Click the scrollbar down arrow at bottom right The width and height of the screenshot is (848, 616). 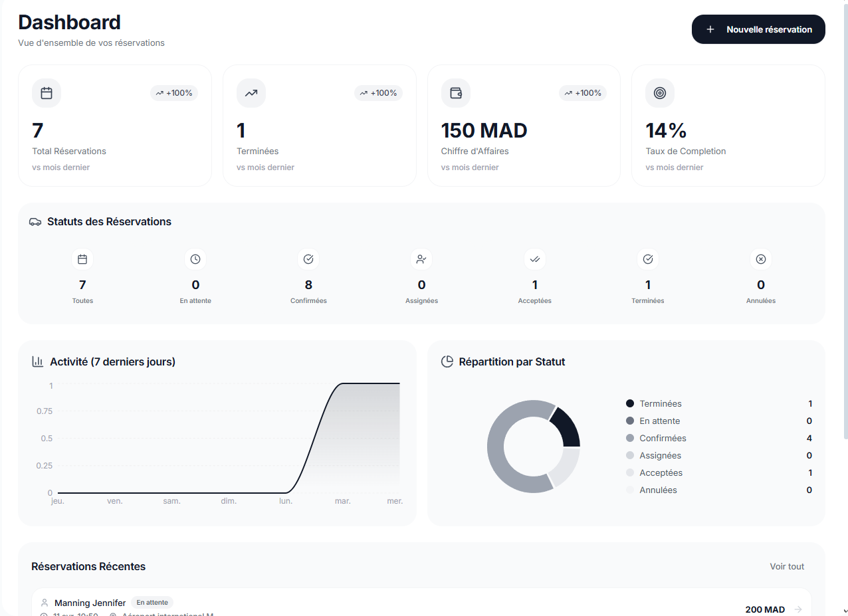point(845,610)
